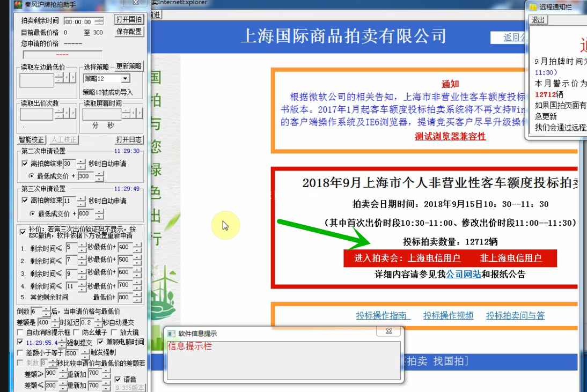Click the 秦风沪牌抢拍助手 title bar app icon
Image resolution: width=587 pixels, height=392 pixels.
tap(18, 4)
